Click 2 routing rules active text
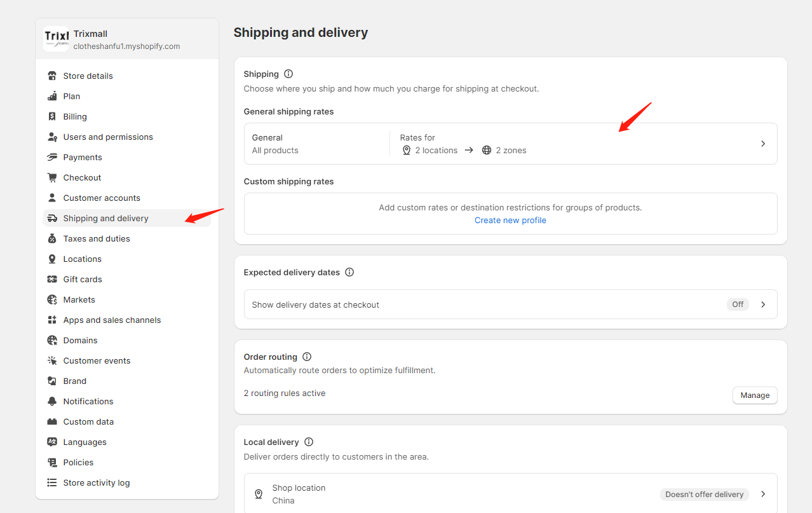 click(285, 393)
